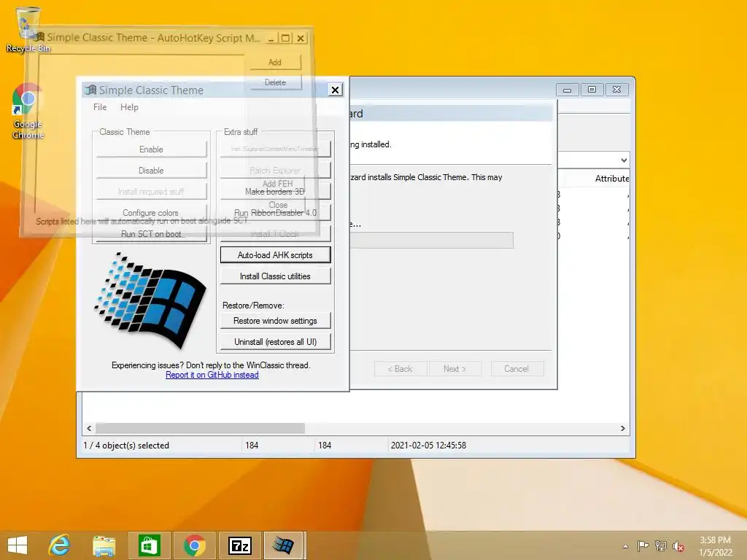747x560 pixels.
Task: Switch to the 7-Zip taskbar window
Action: coord(239,545)
